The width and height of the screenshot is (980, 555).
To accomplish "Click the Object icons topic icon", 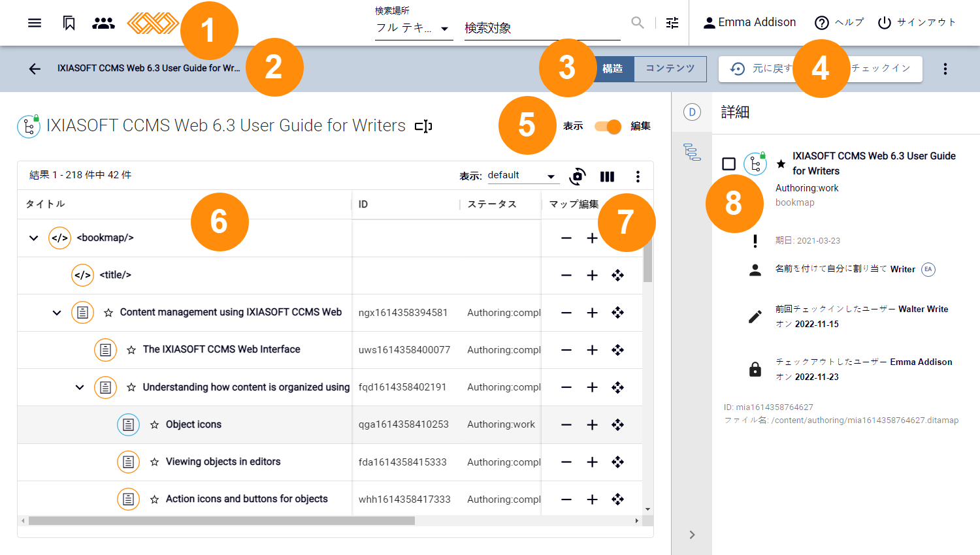I will click(128, 424).
